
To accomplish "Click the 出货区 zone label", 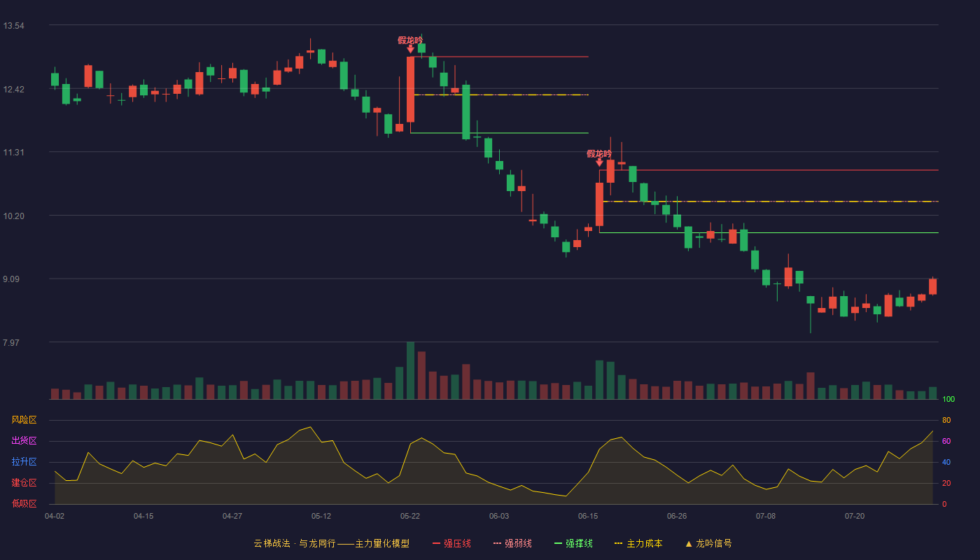I will [24, 441].
